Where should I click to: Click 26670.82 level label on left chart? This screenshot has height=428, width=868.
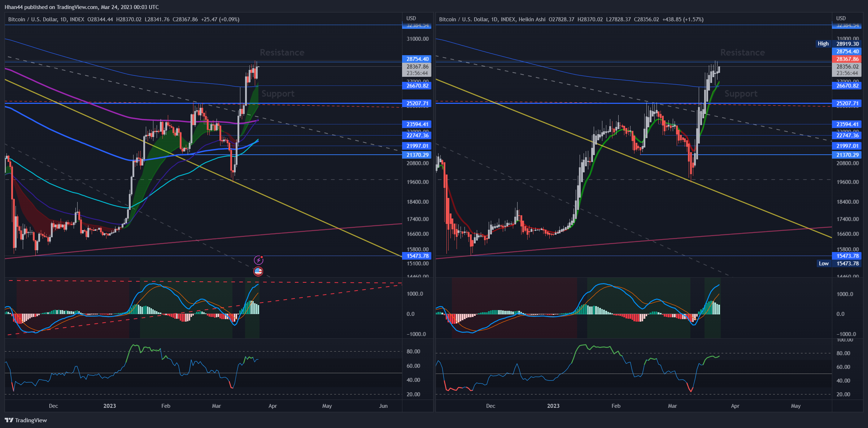(x=418, y=86)
